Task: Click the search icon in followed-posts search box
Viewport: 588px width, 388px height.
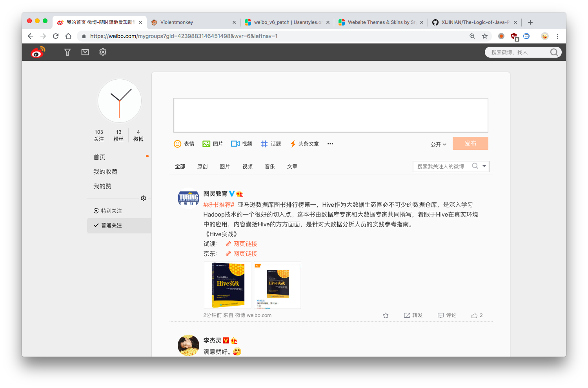Action: coord(475,166)
